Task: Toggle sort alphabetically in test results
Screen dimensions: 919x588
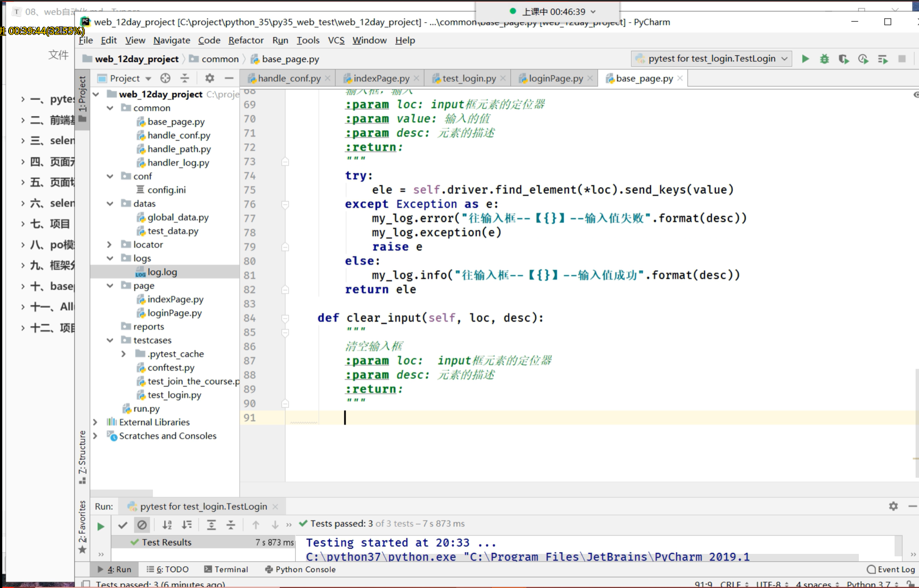Action: [x=167, y=525]
